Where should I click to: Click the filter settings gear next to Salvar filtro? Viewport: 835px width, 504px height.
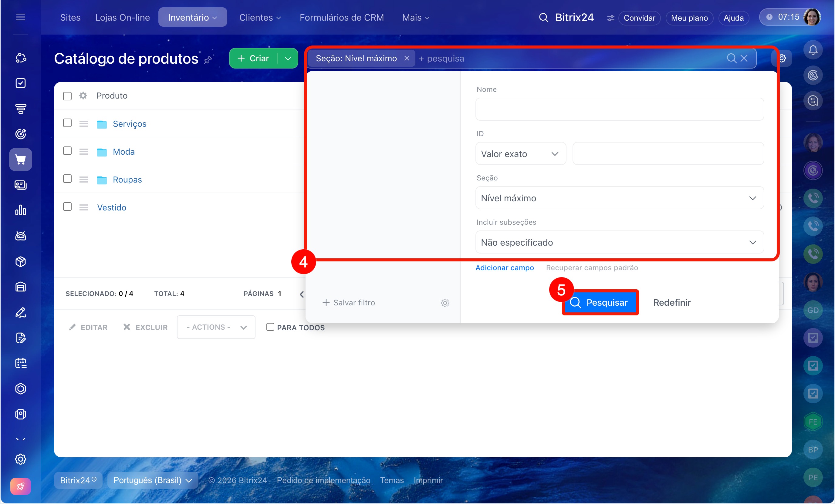coord(445,303)
